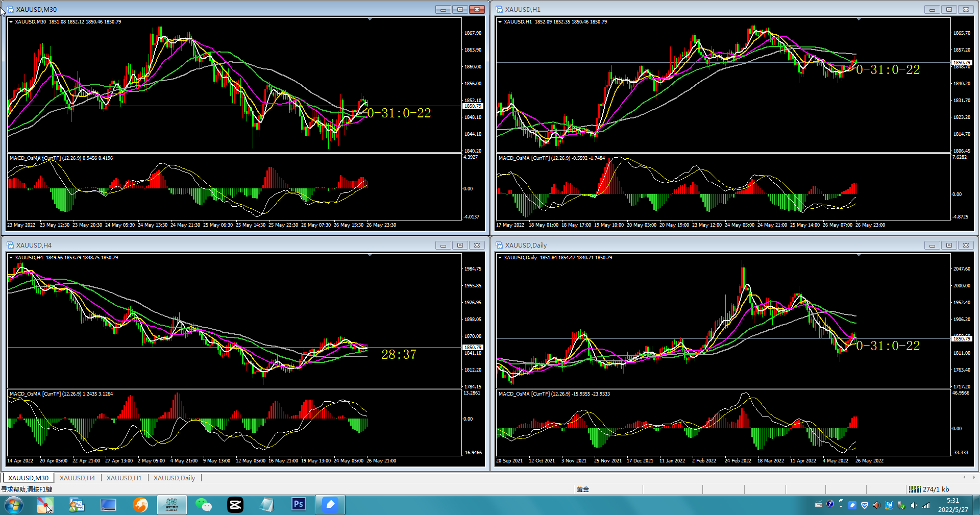The height and width of the screenshot is (515, 980).
Task: Click the red speaker icon in system tray
Action: pyautogui.click(x=876, y=505)
